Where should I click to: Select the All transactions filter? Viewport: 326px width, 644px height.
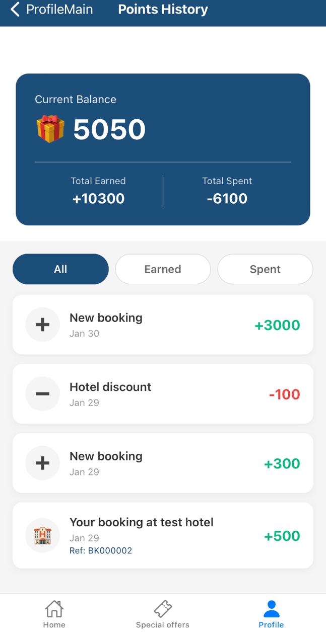click(60, 269)
